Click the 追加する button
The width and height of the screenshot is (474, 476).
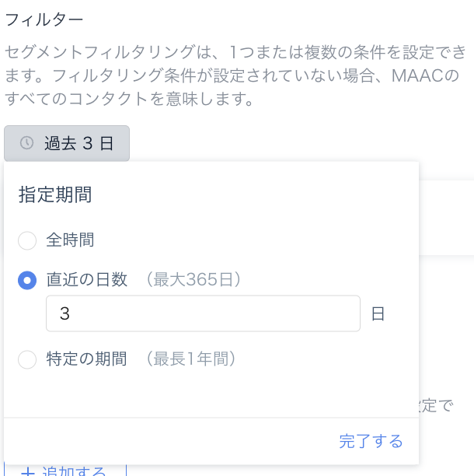click(65, 471)
